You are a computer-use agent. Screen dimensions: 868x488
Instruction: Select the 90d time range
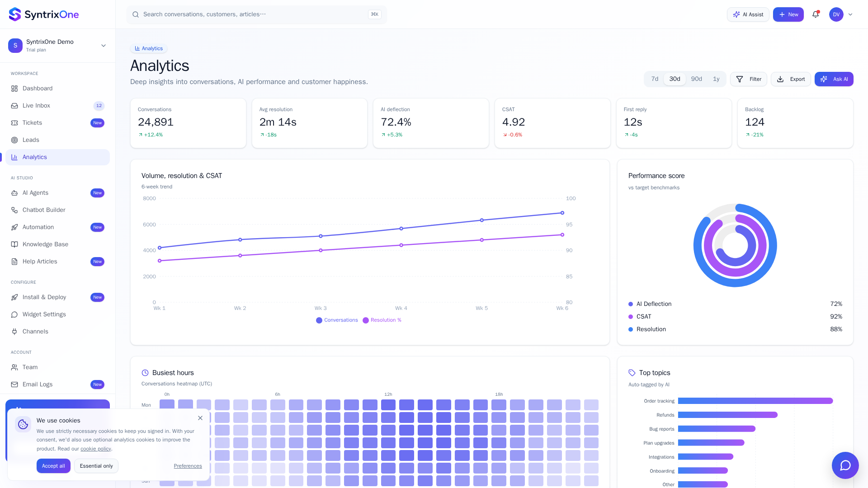697,79
